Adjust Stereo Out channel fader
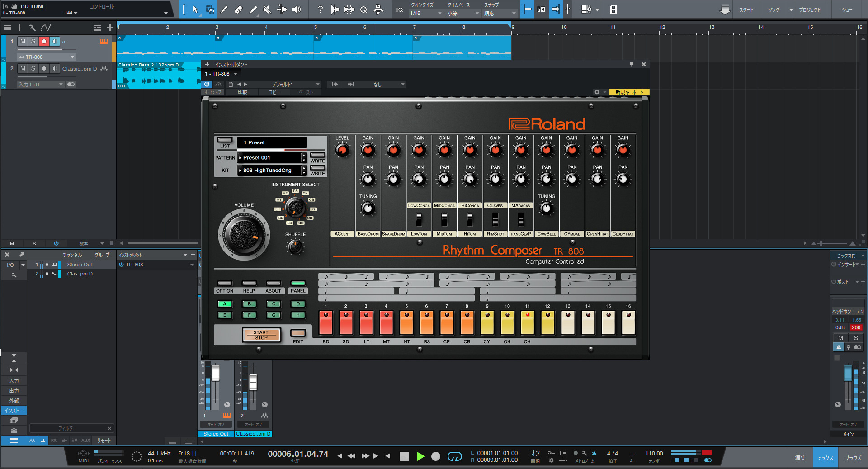 point(216,374)
